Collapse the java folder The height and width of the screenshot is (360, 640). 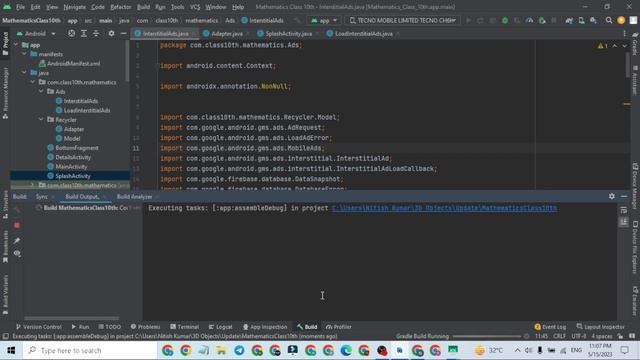click(24, 73)
